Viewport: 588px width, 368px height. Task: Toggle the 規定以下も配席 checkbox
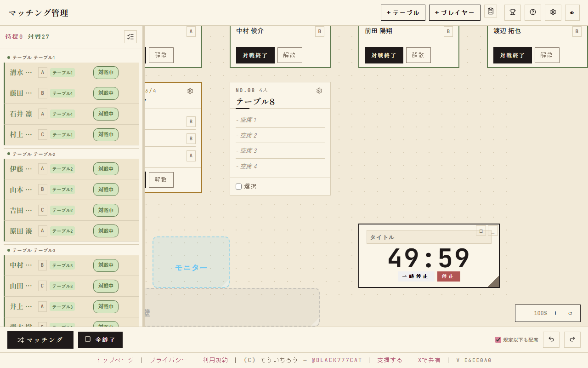coord(498,339)
